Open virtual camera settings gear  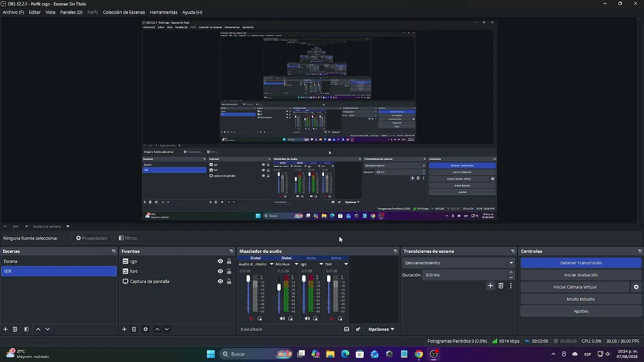tap(636, 287)
